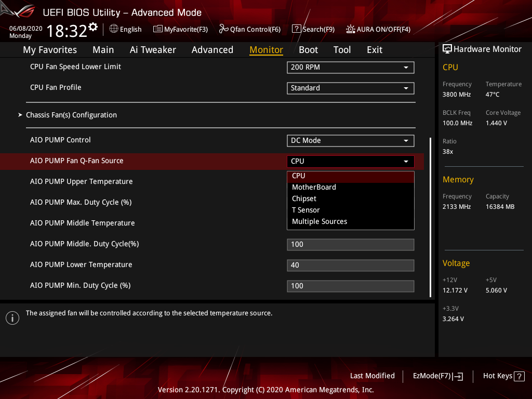Open CPU Fan Speed Lower Limit dropdown
The height and width of the screenshot is (399, 532).
tap(351, 67)
